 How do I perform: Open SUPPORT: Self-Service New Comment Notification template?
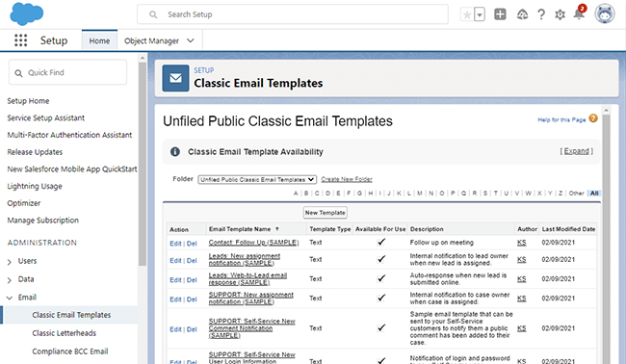(x=251, y=328)
